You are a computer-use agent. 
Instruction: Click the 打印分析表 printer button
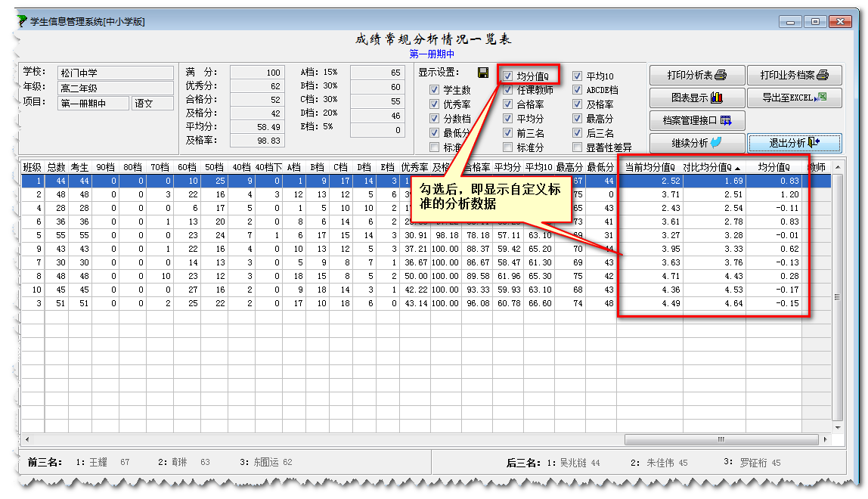tap(696, 76)
